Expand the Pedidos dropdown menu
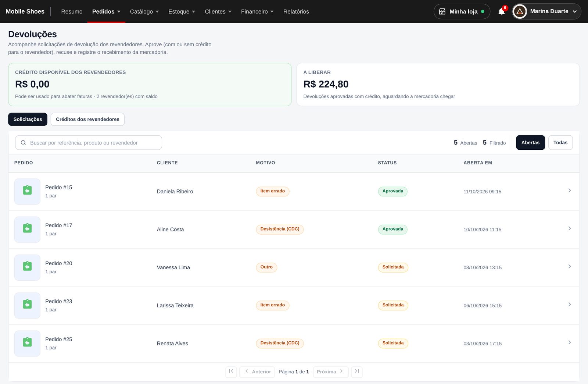The image size is (588, 384). 106,11
